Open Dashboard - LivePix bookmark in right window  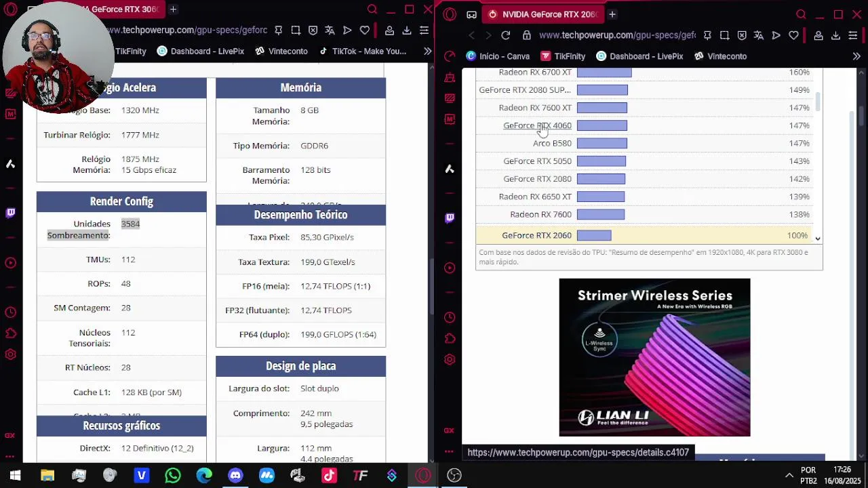coord(639,56)
